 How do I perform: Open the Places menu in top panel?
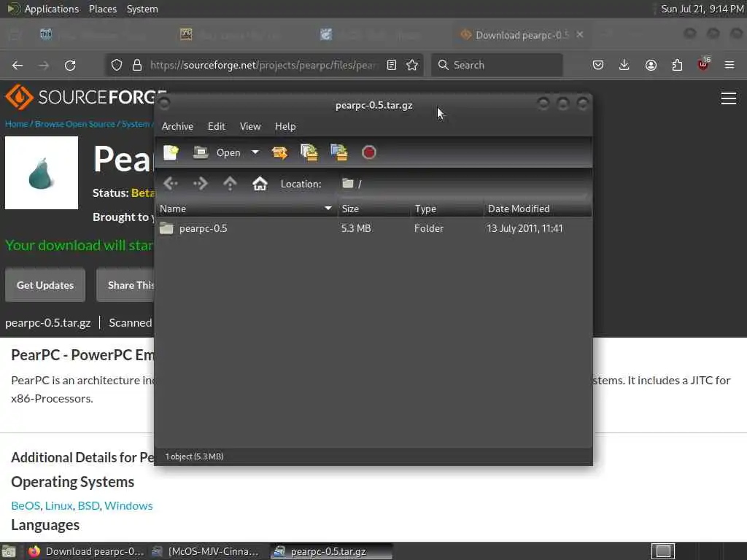(103, 9)
